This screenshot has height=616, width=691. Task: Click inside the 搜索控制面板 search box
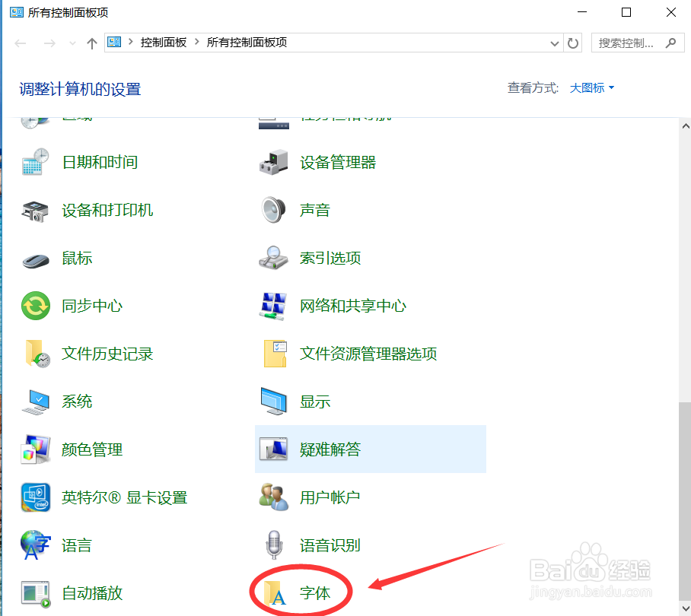(632, 43)
